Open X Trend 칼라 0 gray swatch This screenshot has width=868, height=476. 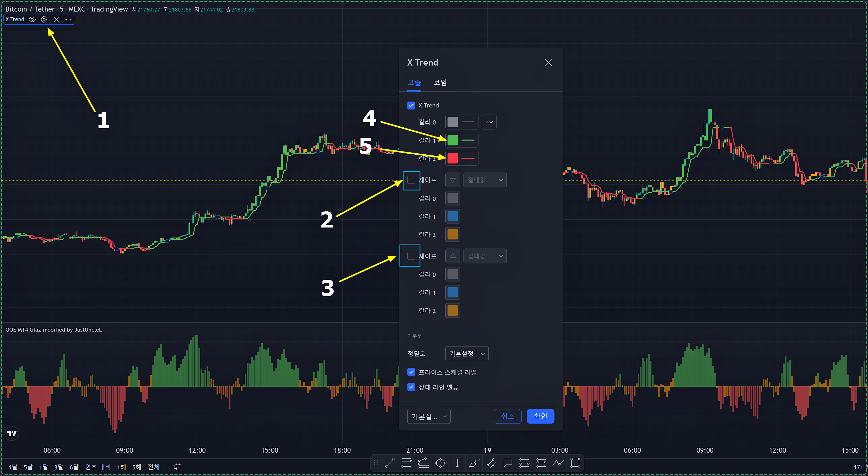(x=452, y=122)
